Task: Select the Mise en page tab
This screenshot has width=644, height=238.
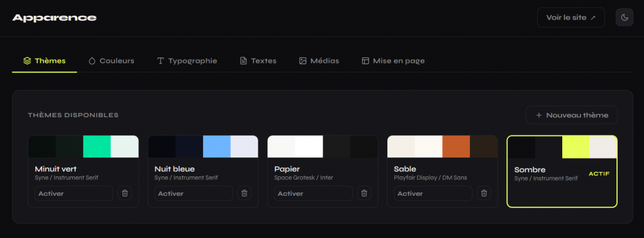Action: tap(393, 61)
